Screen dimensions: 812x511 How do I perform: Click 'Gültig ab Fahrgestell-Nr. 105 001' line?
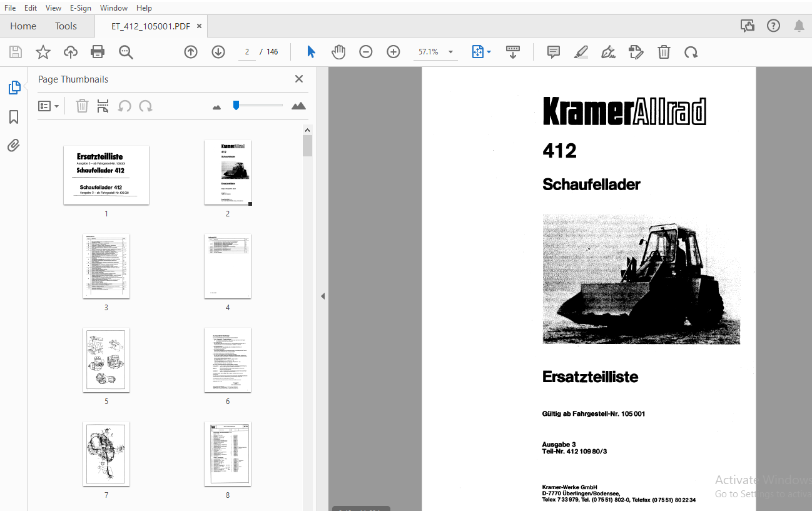[x=593, y=414]
